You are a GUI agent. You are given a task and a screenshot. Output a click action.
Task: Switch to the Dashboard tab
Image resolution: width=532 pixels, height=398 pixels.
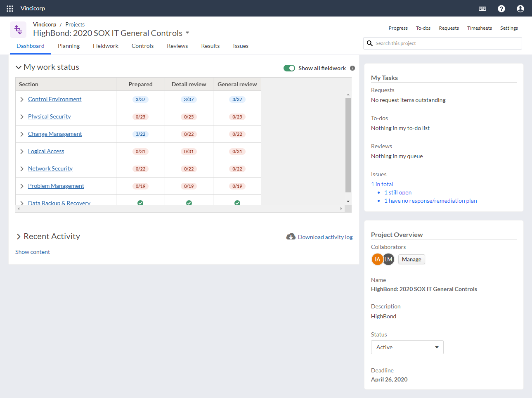31,46
